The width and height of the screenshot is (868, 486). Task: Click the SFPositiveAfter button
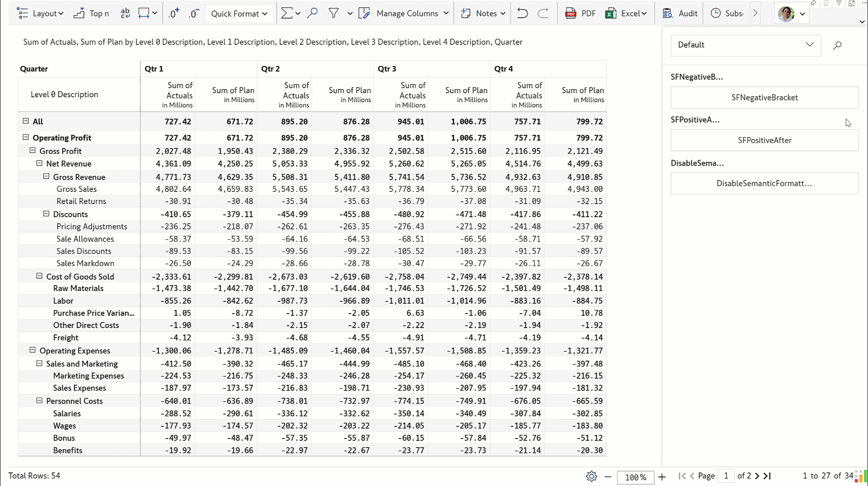pyautogui.click(x=764, y=140)
